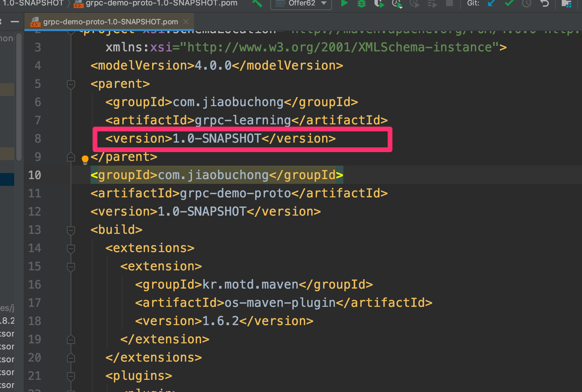This screenshot has width=582, height=392.
Task: Click the green Build hammer icon
Action: click(x=257, y=3)
